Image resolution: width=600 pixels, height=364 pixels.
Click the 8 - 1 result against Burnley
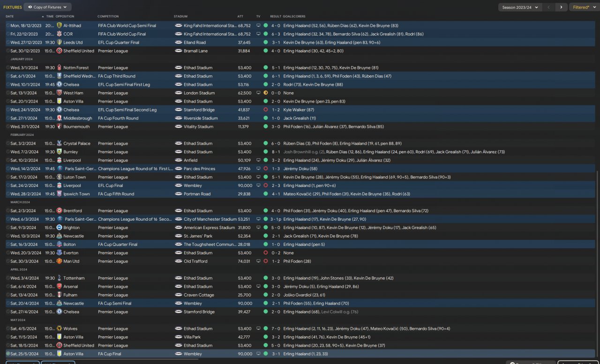point(276,152)
